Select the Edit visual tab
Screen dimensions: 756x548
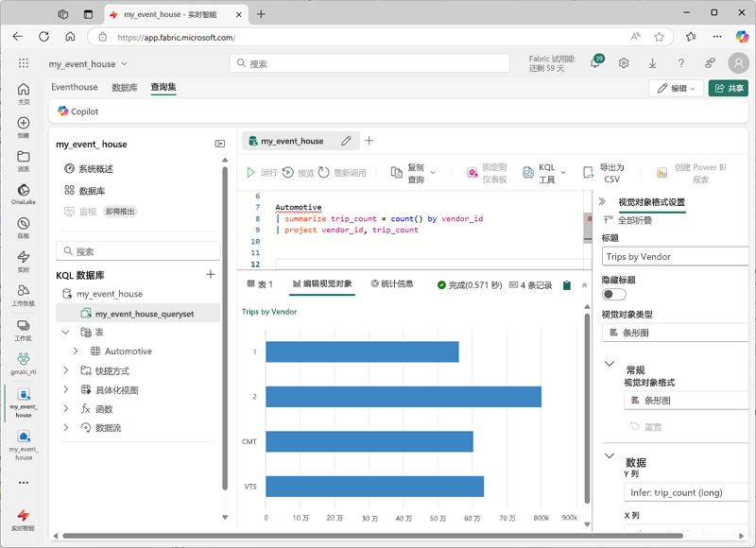click(x=322, y=283)
